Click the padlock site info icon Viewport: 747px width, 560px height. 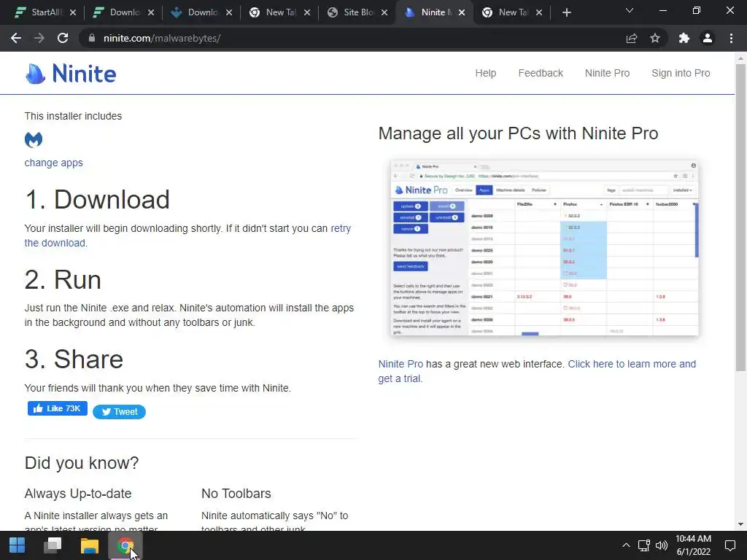[92, 38]
